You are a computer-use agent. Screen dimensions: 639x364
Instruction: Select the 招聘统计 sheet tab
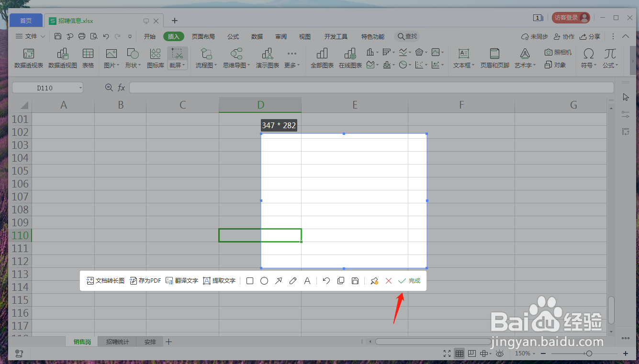tap(117, 342)
